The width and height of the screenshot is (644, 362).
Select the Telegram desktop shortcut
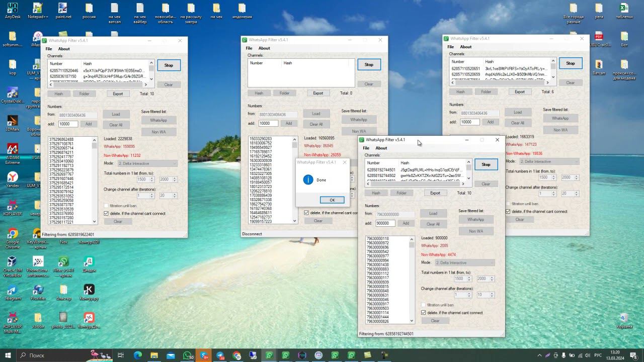(13, 292)
